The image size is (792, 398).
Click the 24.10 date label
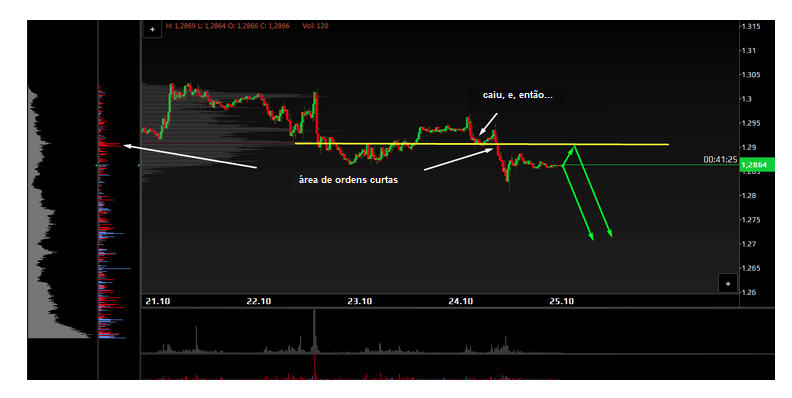tap(461, 301)
